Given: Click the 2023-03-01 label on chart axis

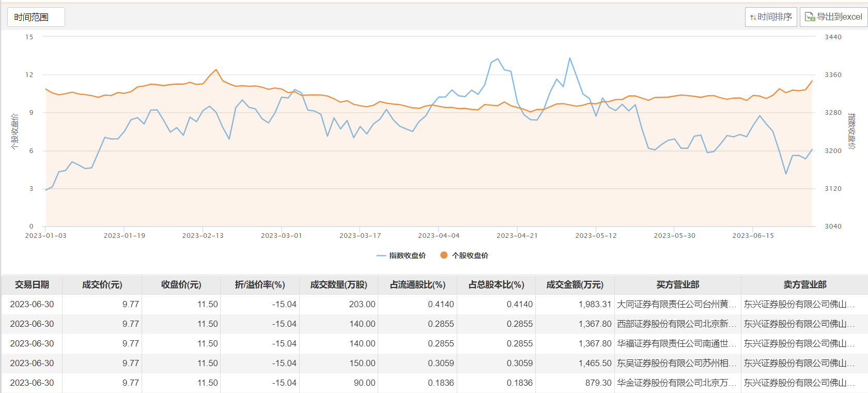Looking at the screenshot, I should [281, 236].
